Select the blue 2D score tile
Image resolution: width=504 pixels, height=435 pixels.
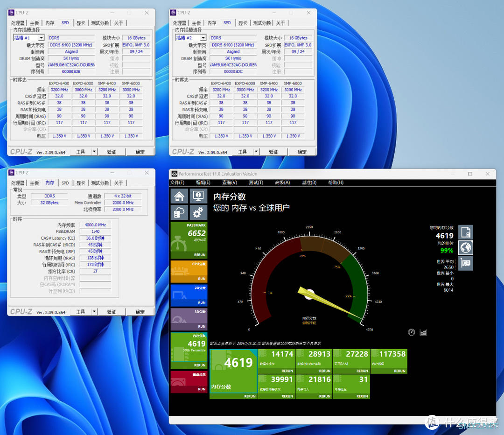click(x=189, y=295)
